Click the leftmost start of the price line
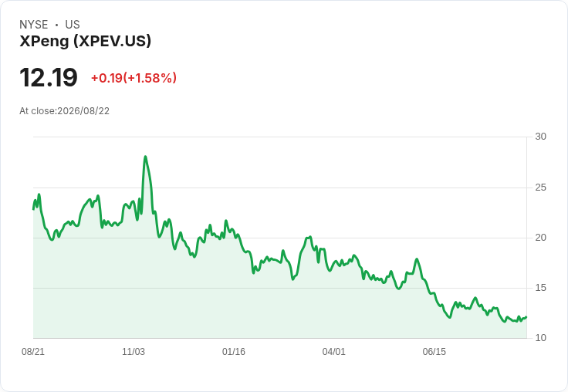This screenshot has height=392, width=568. tap(33, 209)
